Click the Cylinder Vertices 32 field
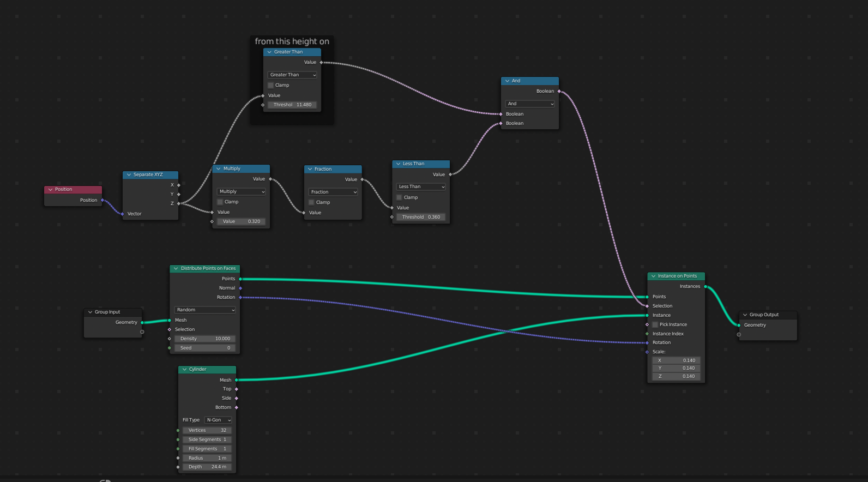Viewport: 868px width, 482px height. click(207, 431)
